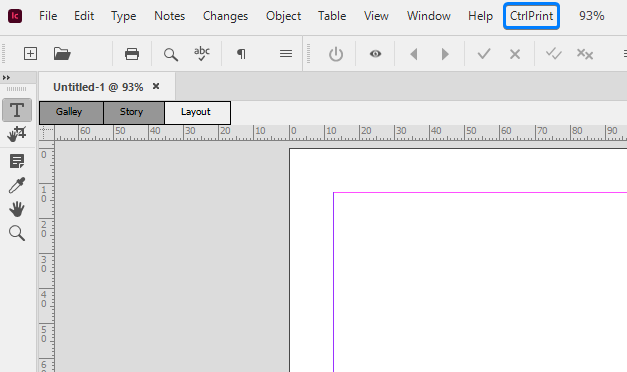
Task: Click Accept All Changes double-check icon
Action: click(554, 54)
